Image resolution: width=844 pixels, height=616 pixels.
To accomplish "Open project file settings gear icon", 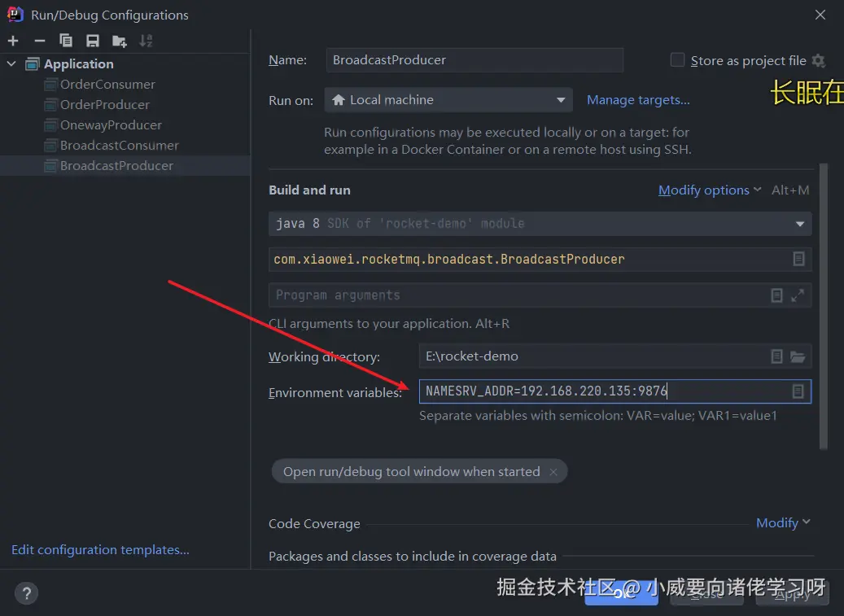I will [x=819, y=61].
